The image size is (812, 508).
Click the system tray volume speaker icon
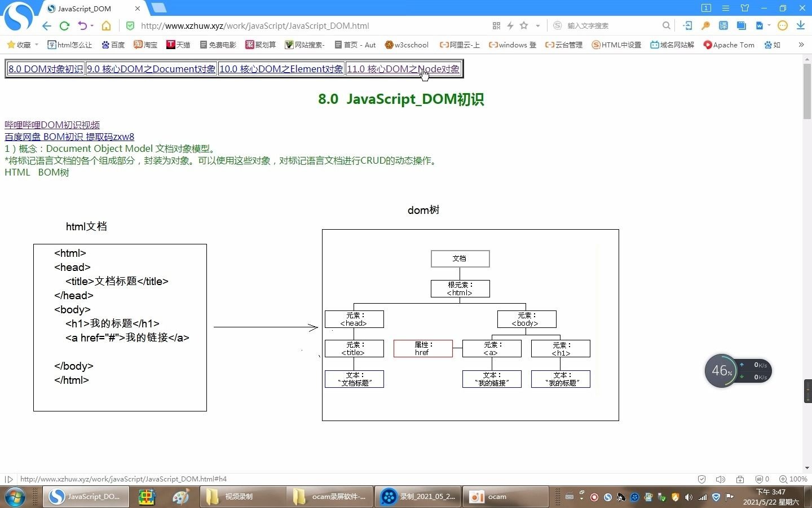coord(689,497)
